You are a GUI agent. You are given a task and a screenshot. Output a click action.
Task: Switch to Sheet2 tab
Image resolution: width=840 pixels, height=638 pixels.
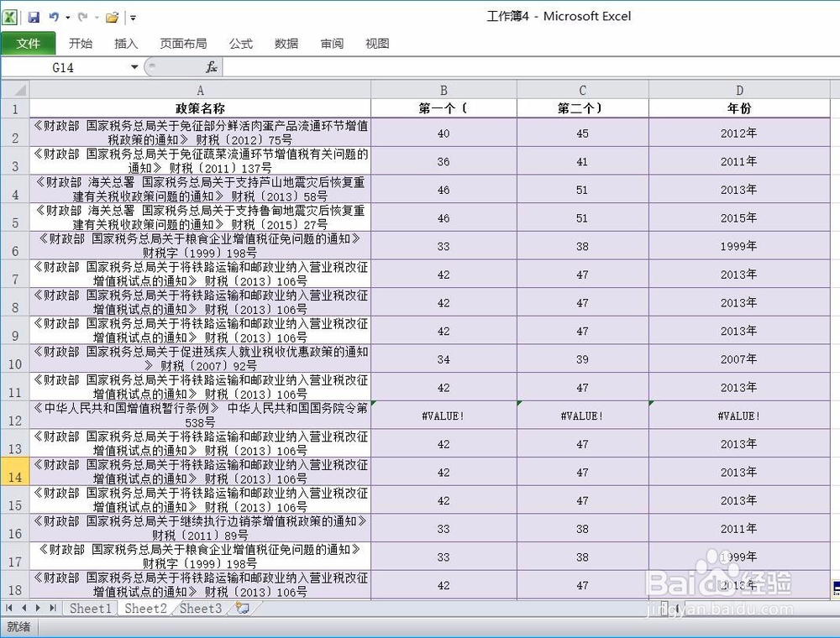tap(145, 609)
